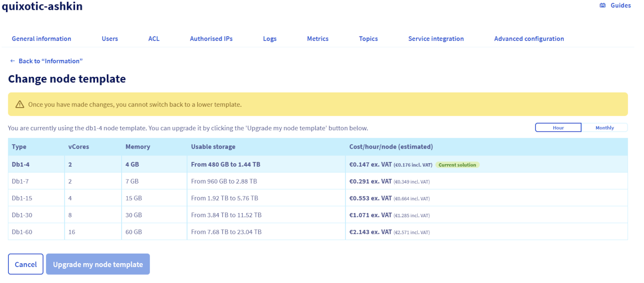
Task: Go to Advanced configuration tab
Action: point(529,39)
